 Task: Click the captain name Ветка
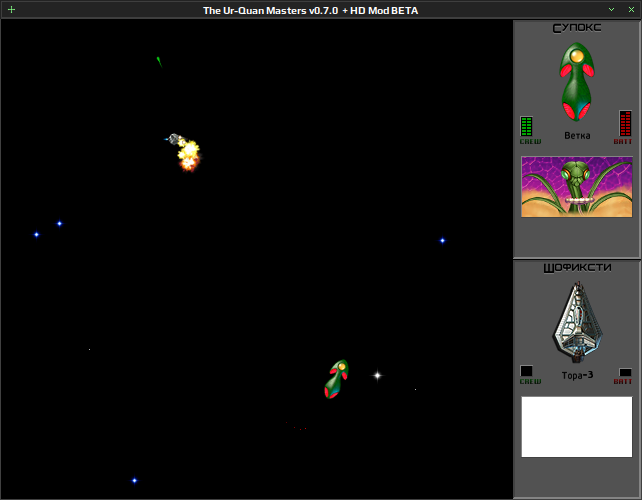click(577, 136)
